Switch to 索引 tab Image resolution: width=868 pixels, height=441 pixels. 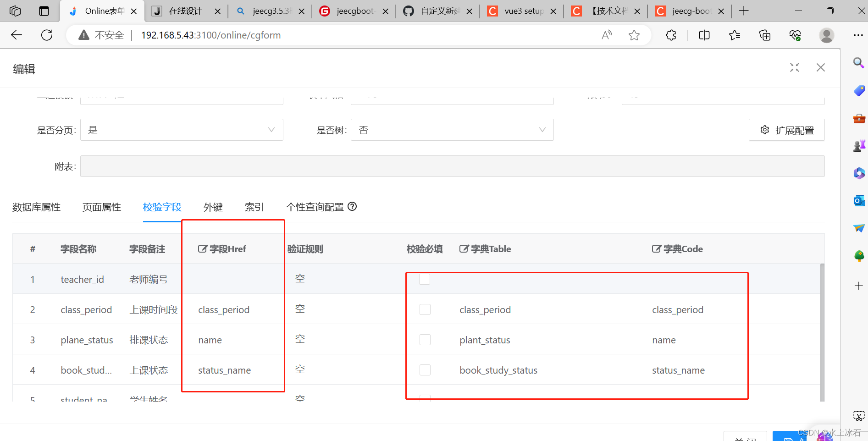(x=254, y=207)
